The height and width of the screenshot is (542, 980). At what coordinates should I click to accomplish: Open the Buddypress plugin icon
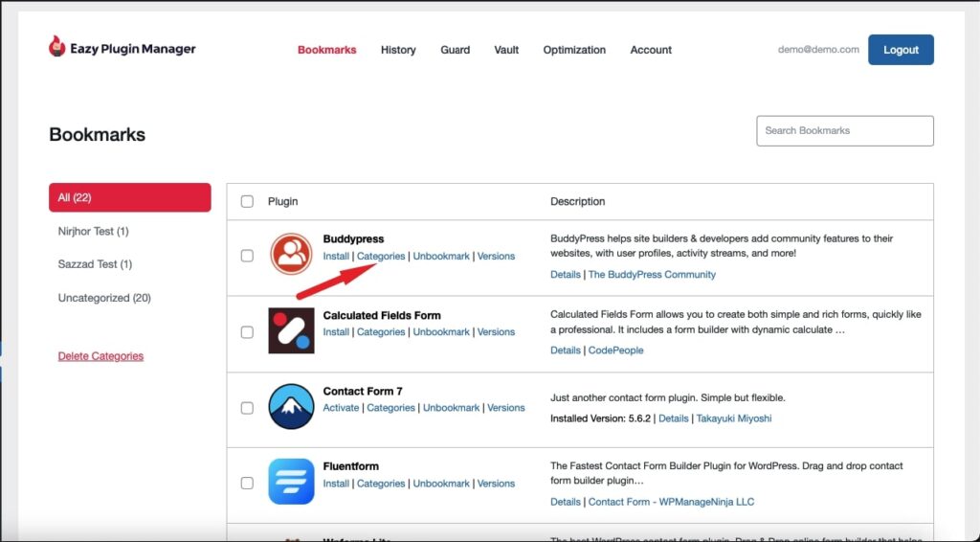(291, 255)
